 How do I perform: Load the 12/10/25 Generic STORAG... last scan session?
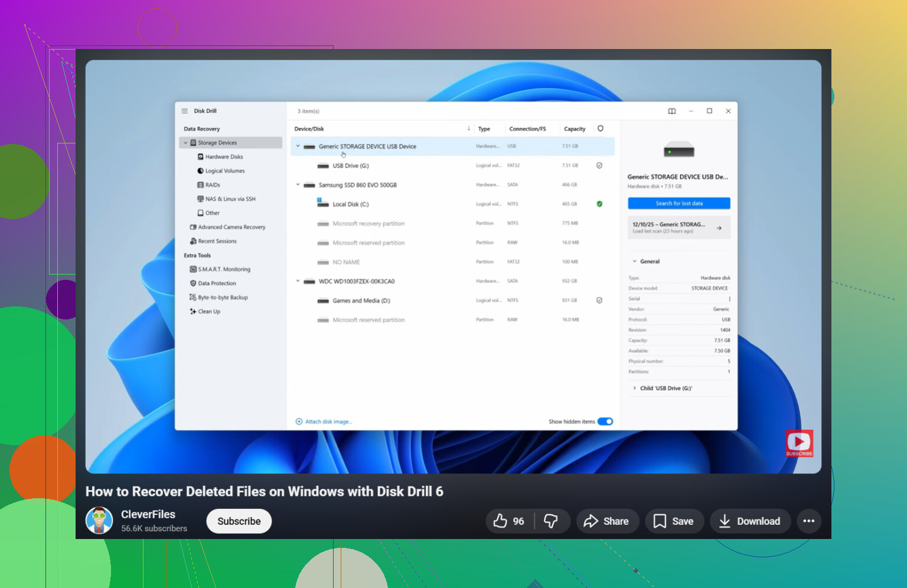coord(679,227)
